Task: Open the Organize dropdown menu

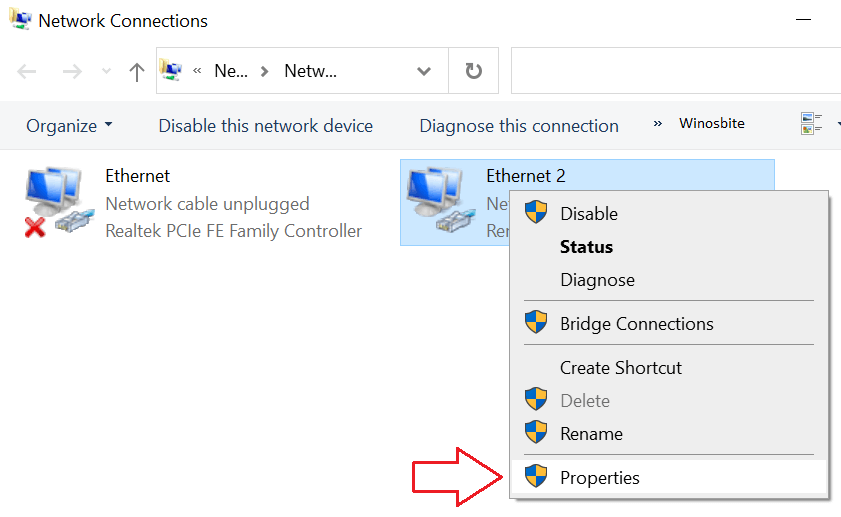Action: pyautogui.click(x=69, y=126)
